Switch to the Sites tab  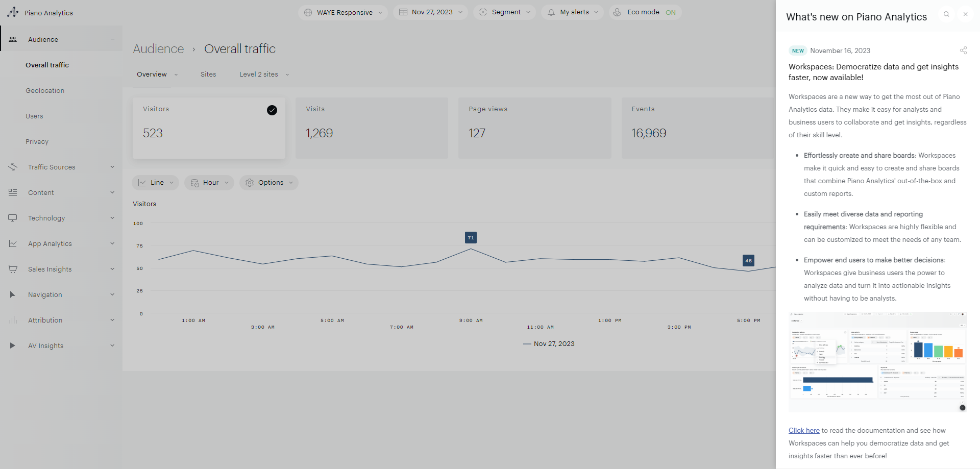pyautogui.click(x=208, y=75)
